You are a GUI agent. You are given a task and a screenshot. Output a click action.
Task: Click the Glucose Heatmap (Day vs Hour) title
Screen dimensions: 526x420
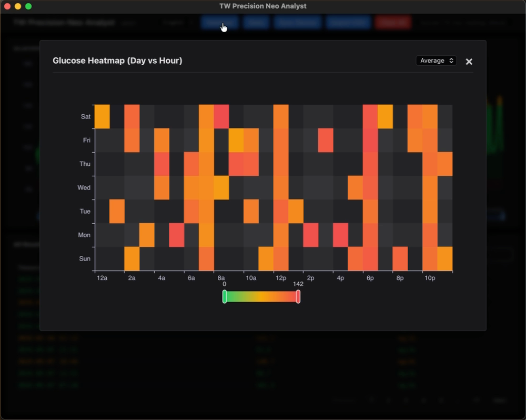point(117,61)
